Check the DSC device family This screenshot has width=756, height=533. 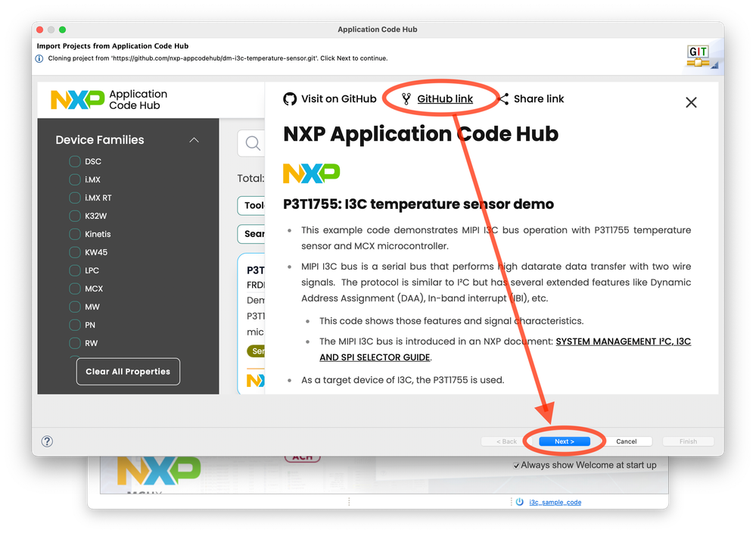[x=75, y=161]
